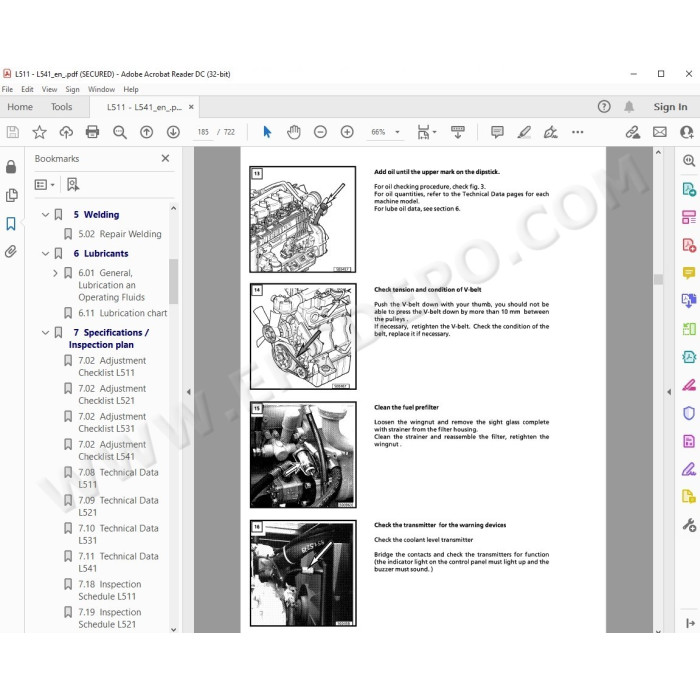This screenshot has width=700, height=700.
Task: Collapse 7 Specifications / Inspection plan
Action: click(x=45, y=333)
